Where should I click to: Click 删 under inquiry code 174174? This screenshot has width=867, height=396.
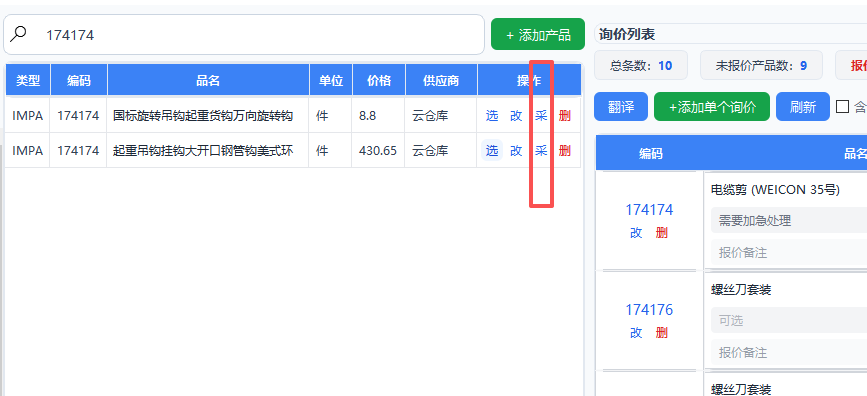[661, 233]
